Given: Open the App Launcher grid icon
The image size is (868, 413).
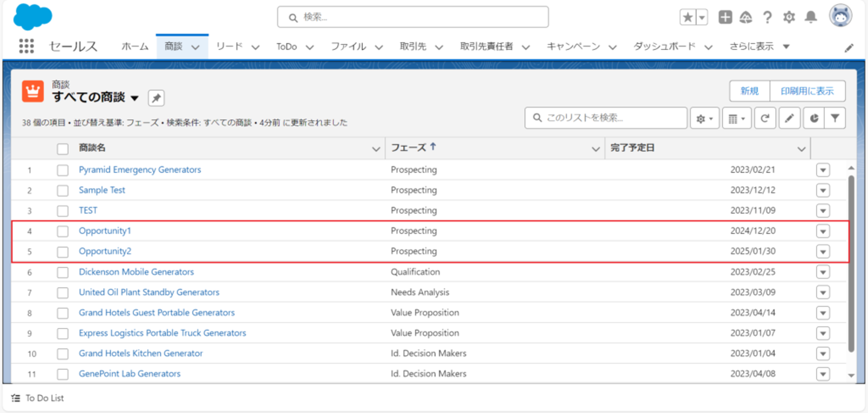Looking at the screenshot, I should (27, 46).
